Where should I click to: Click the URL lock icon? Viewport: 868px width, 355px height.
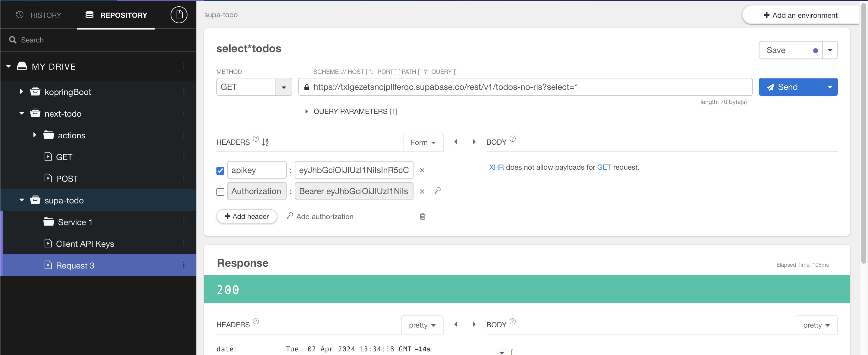pyautogui.click(x=306, y=87)
